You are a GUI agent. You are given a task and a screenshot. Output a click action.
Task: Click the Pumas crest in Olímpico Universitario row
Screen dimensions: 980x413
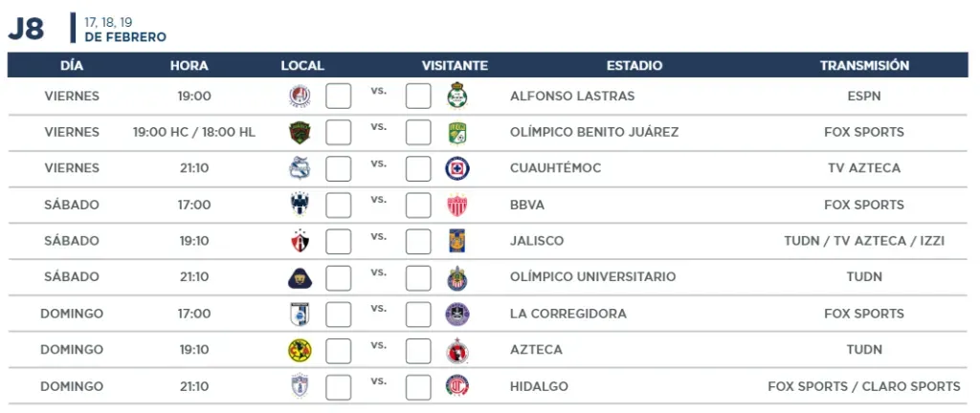pyautogui.click(x=300, y=277)
